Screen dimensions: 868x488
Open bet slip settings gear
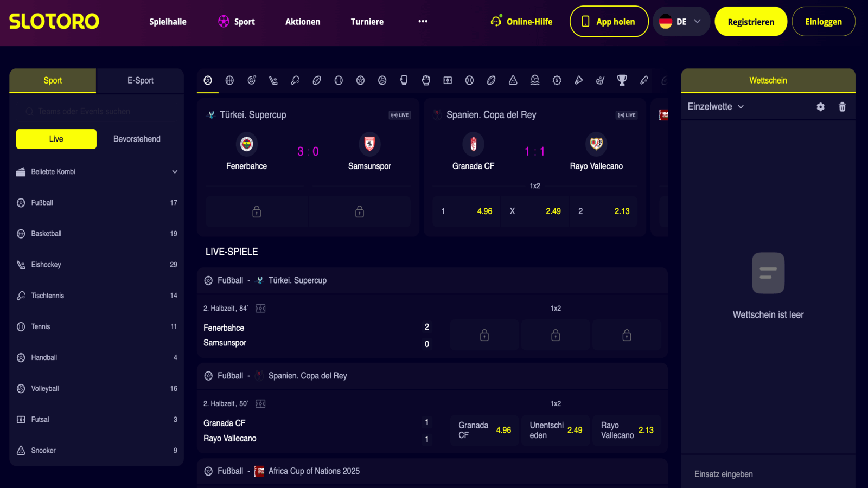(820, 107)
